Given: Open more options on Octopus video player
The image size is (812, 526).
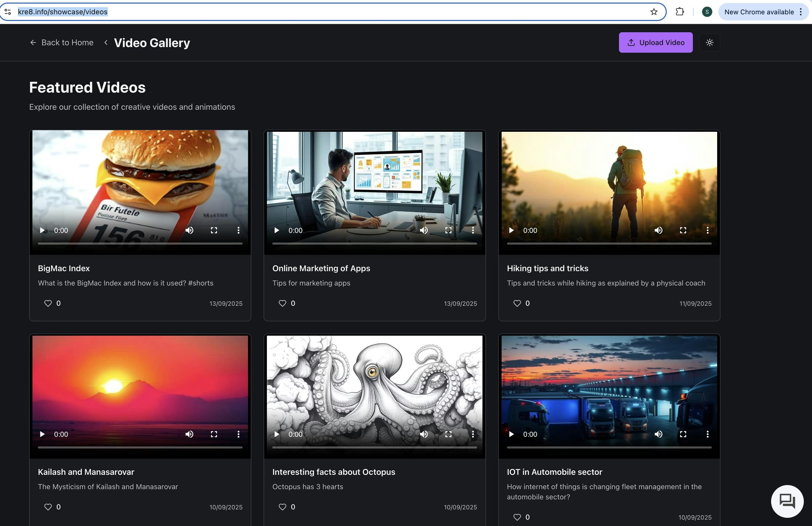Looking at the screenshot, I should (x=473, y=434).
